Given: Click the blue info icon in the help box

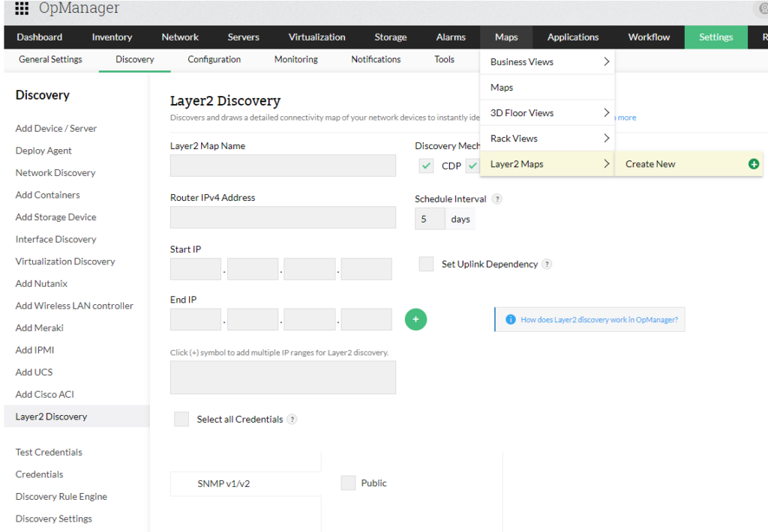Looking at the screenshot, I should click(x=510, y=319).
